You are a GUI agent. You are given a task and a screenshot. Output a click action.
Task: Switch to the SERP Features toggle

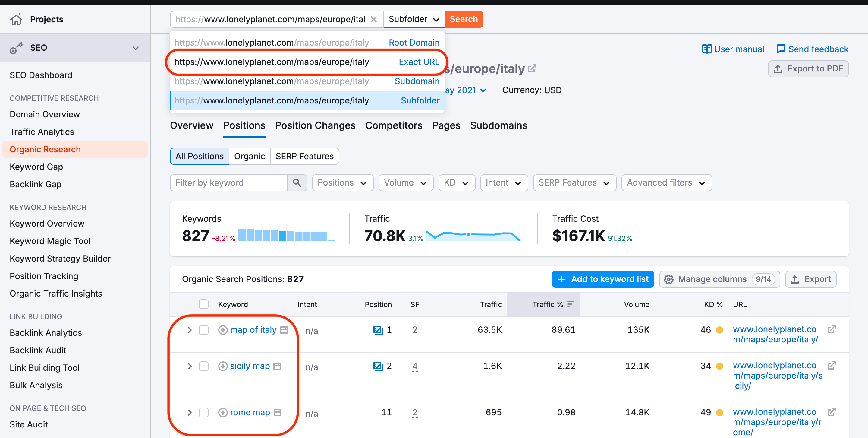305,157
